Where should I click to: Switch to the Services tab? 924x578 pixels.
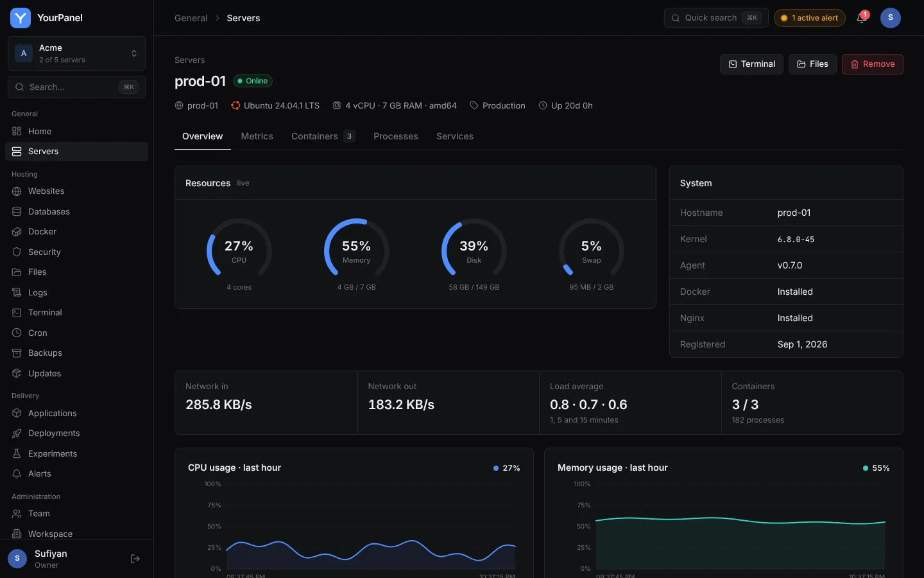point(455,136)
